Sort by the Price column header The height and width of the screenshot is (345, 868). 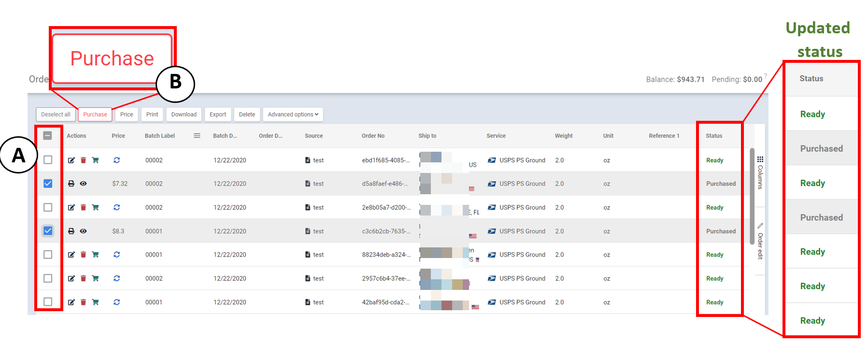[118, 136]
